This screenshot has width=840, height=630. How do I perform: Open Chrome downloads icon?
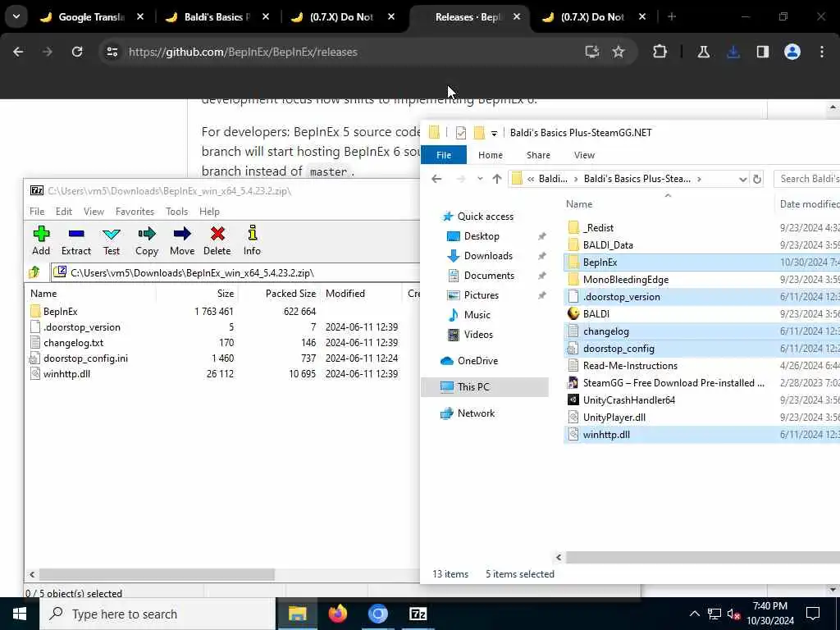733,52
